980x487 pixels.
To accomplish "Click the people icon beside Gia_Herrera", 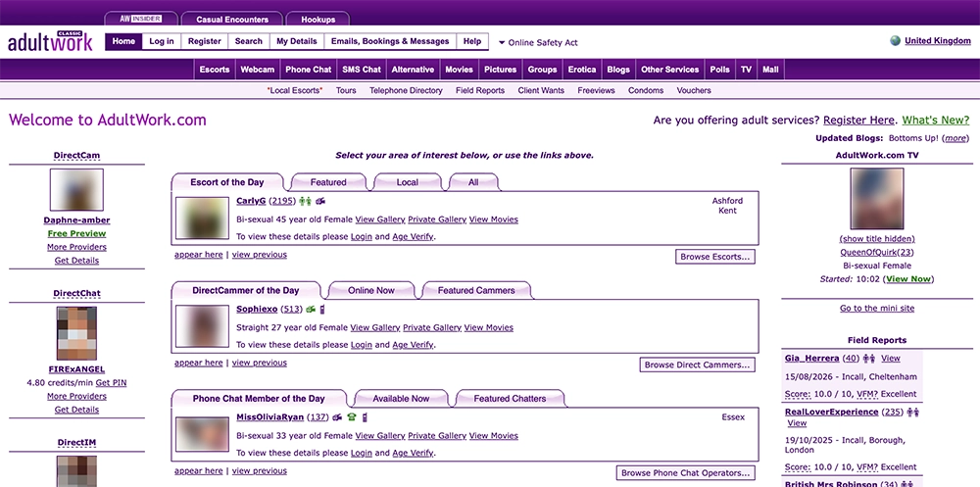I will pos(868,359).
